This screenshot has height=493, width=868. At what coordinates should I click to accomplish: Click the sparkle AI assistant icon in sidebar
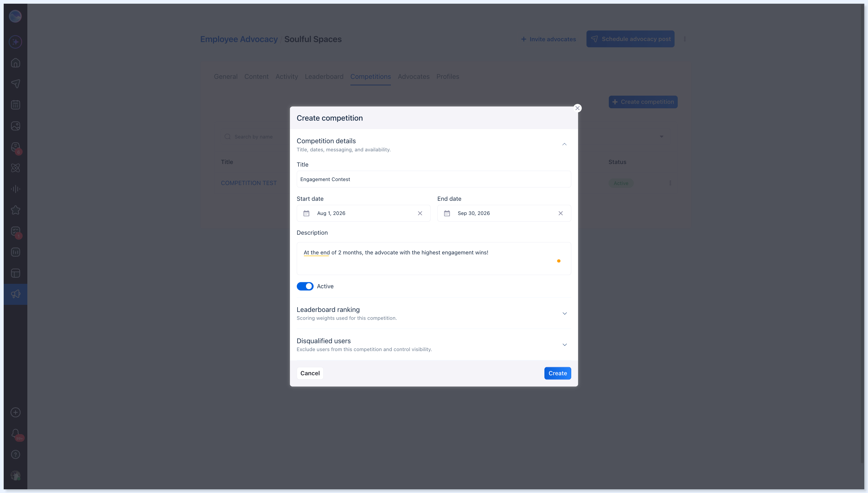(16, 42)
